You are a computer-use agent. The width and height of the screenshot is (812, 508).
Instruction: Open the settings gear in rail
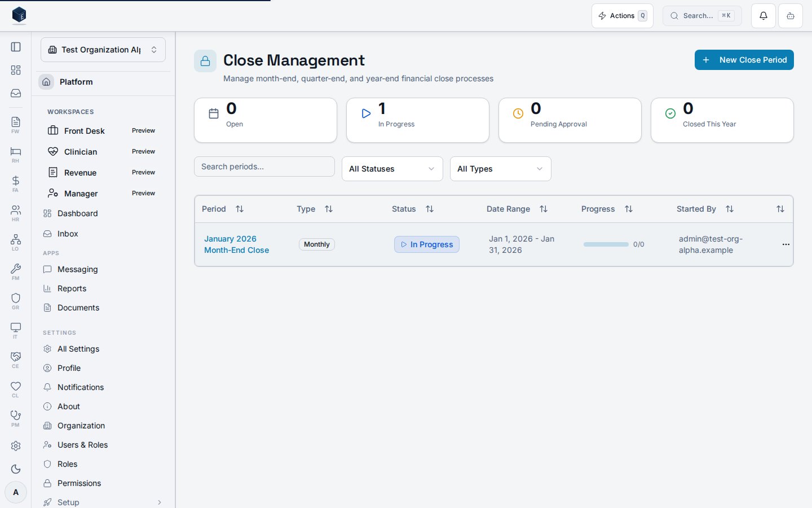point(16,446)
